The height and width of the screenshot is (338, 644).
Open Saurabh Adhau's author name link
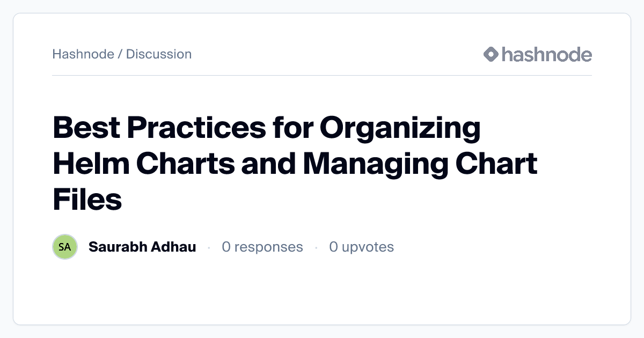coord(142,247)
